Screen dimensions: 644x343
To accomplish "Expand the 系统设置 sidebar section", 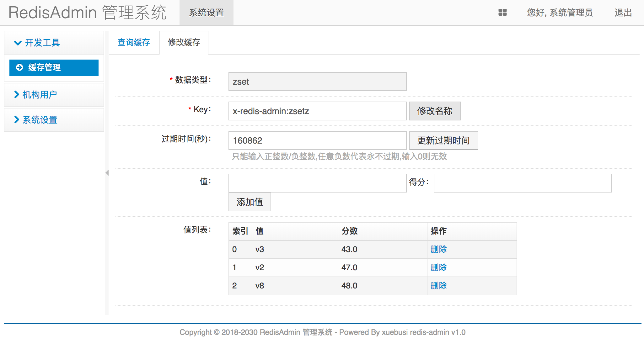I will click(40, 120).
